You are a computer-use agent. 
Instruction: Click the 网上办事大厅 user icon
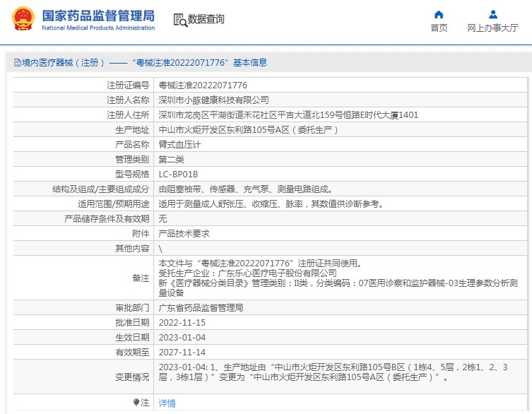click(x=493, y=15)
